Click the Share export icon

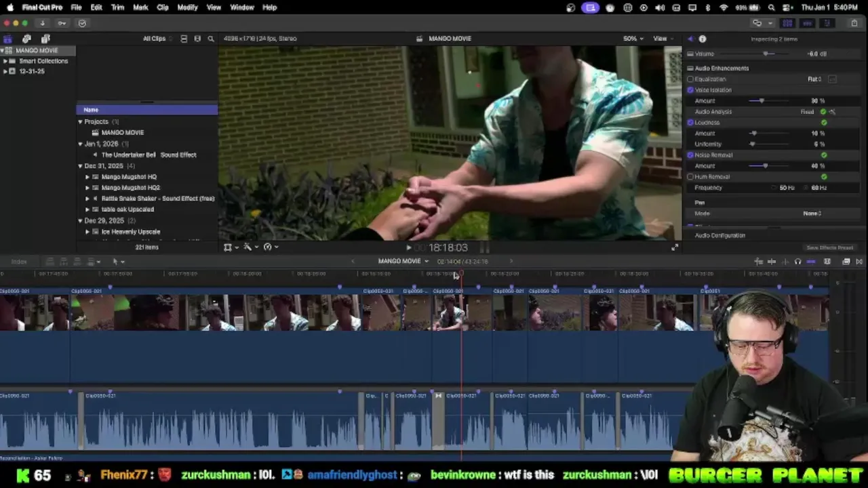point(854,23)
